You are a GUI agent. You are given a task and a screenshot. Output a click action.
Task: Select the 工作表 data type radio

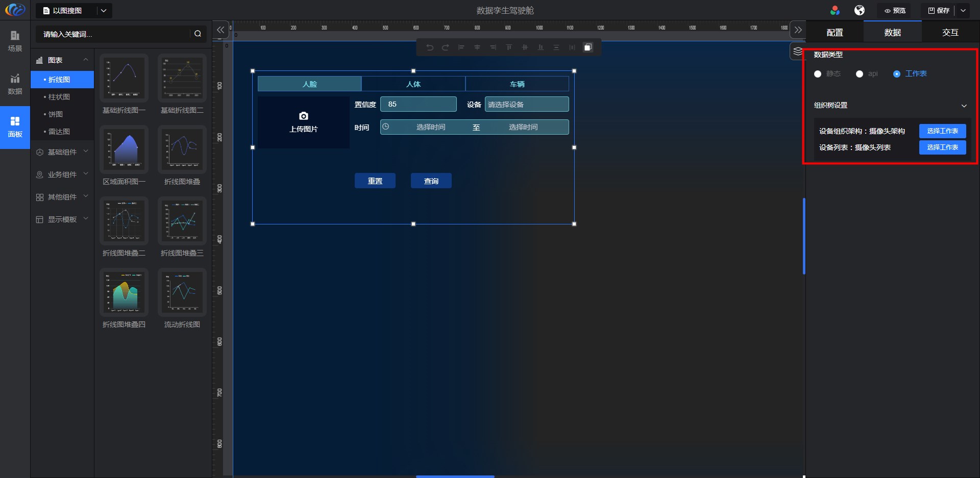coord(897,74)
